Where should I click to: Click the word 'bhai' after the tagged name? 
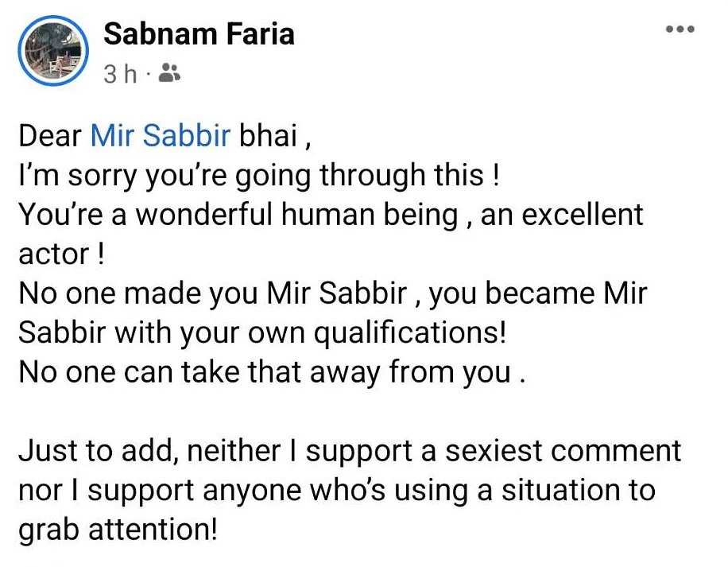click(x=268, y=136)
